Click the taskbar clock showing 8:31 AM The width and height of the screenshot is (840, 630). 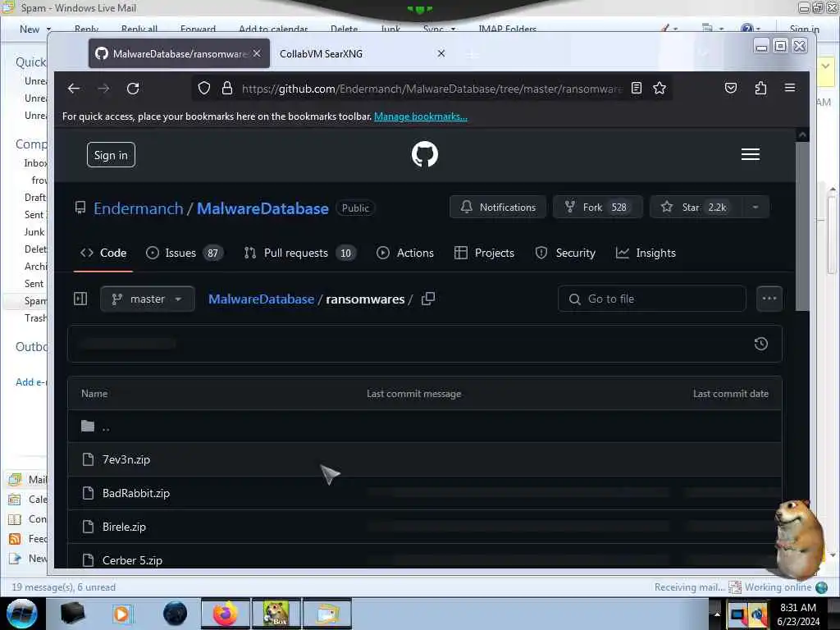[798, 614]
